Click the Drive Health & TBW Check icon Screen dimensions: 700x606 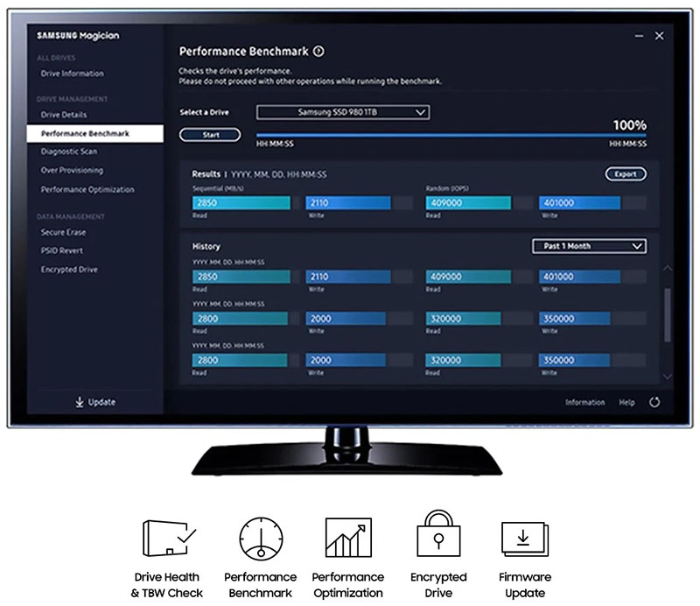coord(168,539)
